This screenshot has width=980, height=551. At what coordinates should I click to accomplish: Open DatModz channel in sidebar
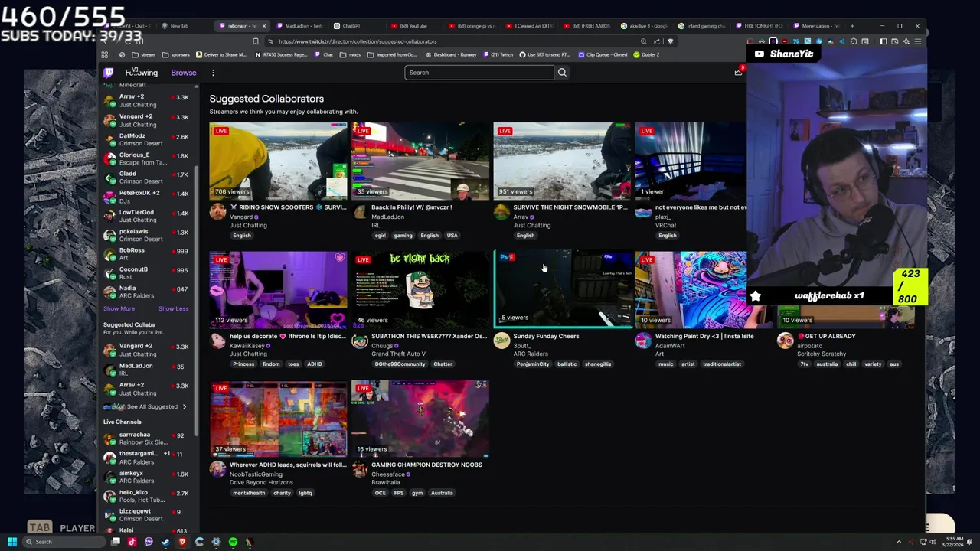point(145,139)
